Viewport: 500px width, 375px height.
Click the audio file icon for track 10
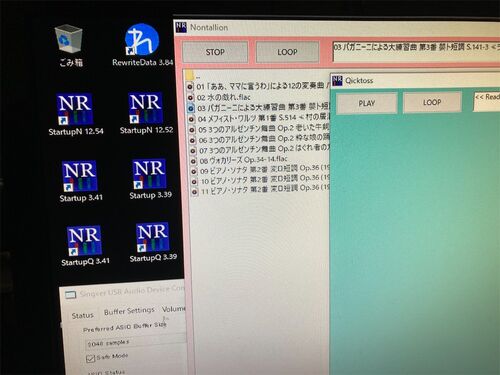coord(194,182)
